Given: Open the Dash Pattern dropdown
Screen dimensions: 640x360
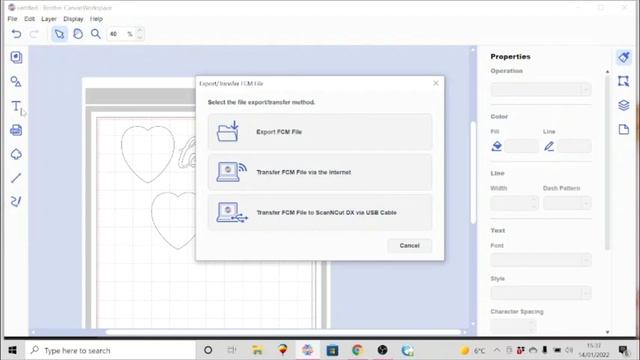Looking at the screenshot, I should point(567,203).
